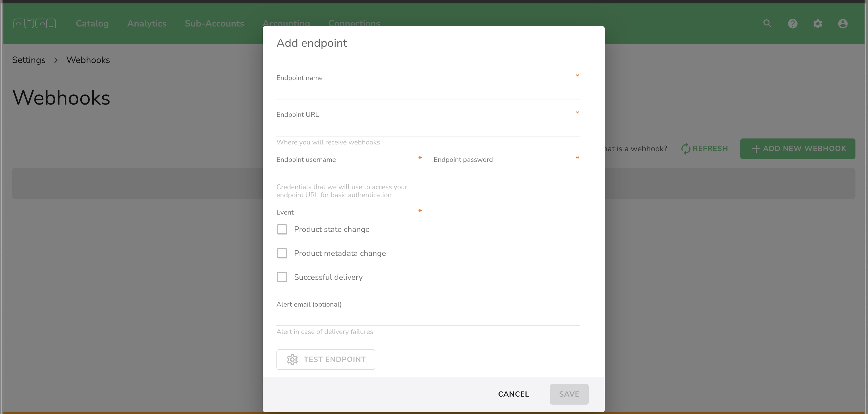Open the search magnifier icon

pyautogui.click(x=767, y=24)
